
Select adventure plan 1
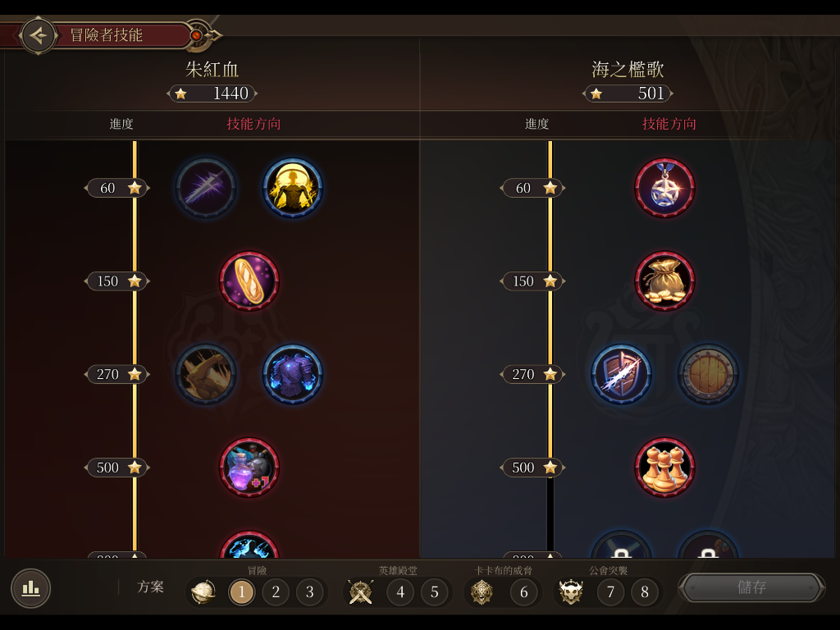point(242,592)
